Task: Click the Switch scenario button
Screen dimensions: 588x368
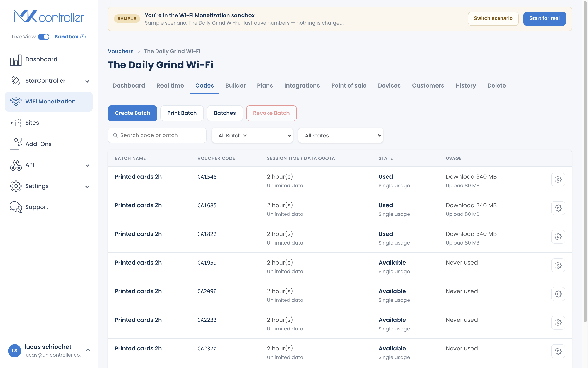Action: 493,18
